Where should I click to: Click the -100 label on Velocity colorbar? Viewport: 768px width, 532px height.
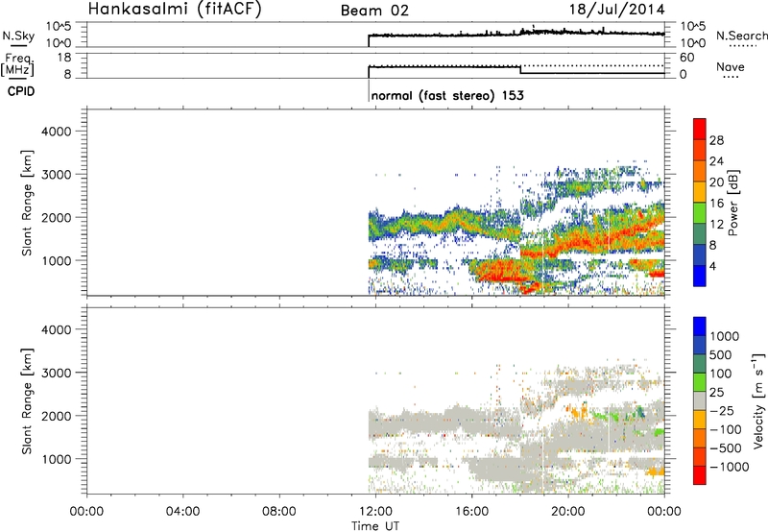(725, 429)
